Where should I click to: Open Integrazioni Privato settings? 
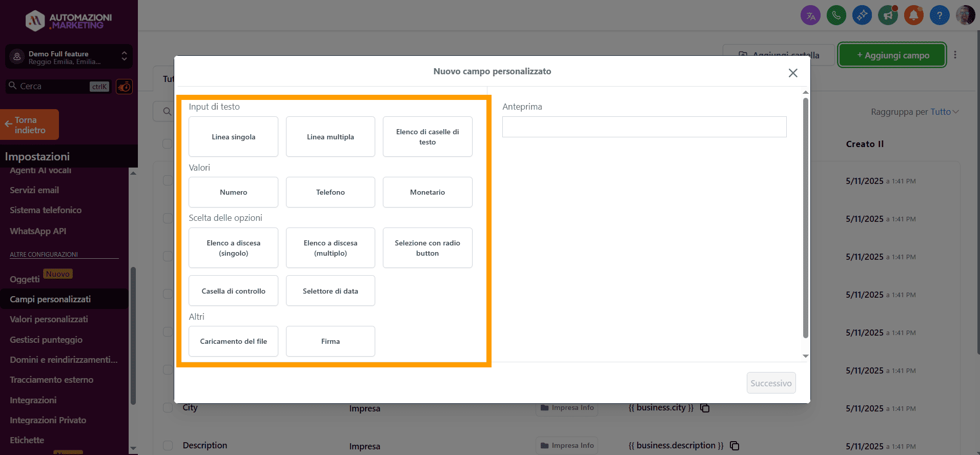click(x=48, y=420)
